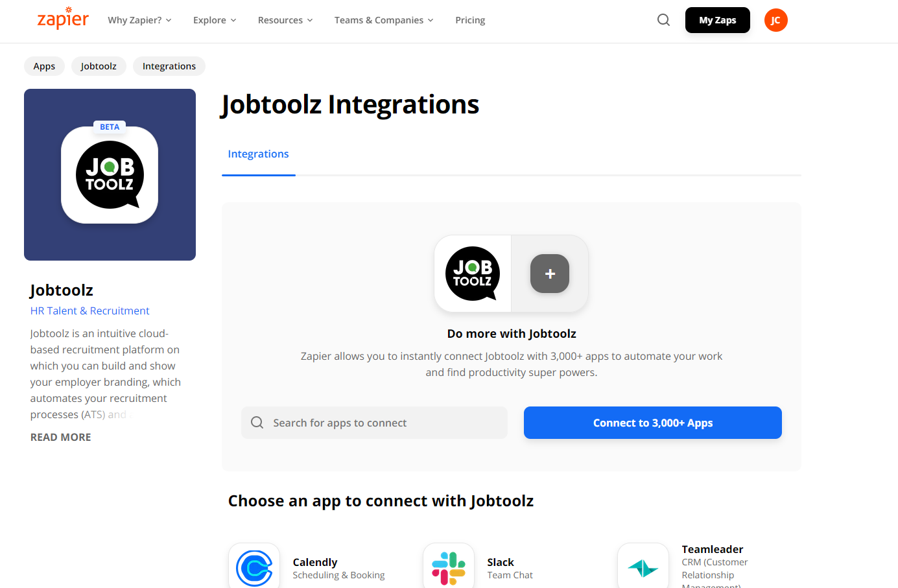Focus the Search for apps to connect field
The image size is (898, 588).
tap(374, 423)
